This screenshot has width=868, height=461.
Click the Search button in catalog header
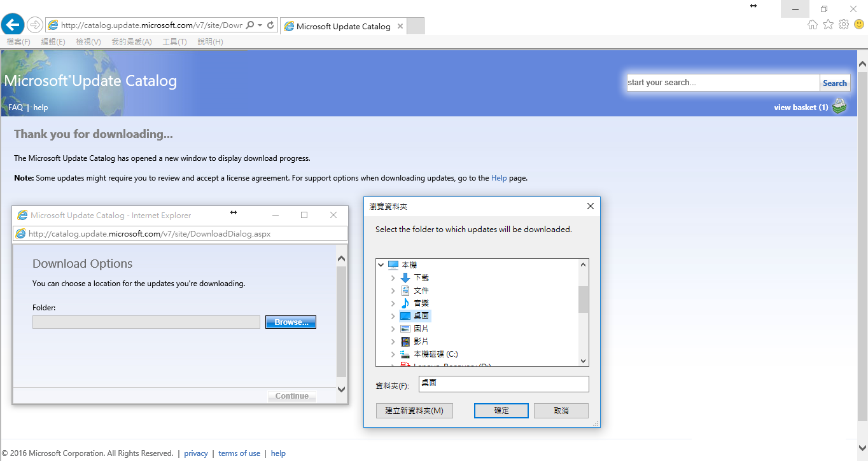(835, 83)
